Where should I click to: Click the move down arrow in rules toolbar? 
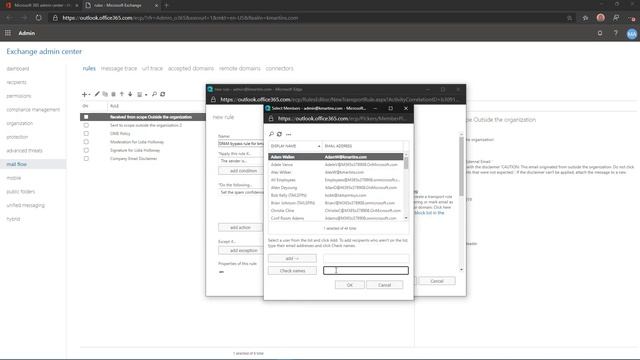130,94
